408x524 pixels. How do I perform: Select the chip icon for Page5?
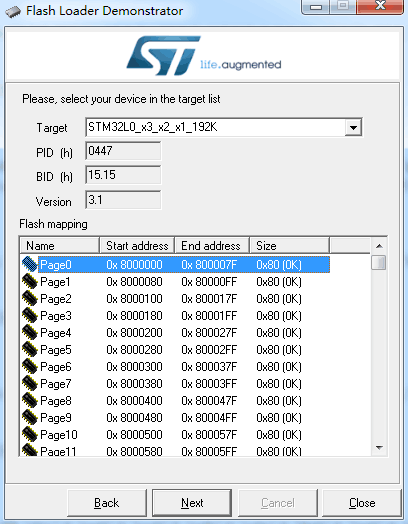point(29,350)
